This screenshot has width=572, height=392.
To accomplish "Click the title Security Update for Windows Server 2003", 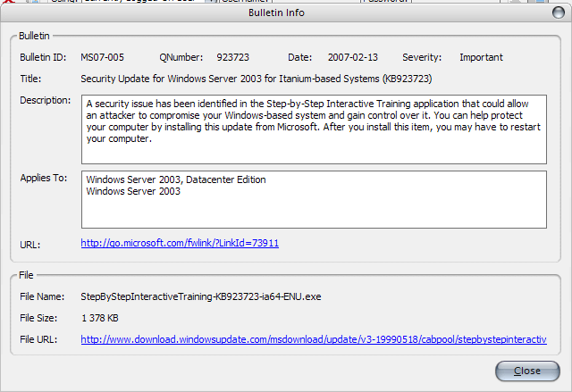I will click(x=257, y=79).
